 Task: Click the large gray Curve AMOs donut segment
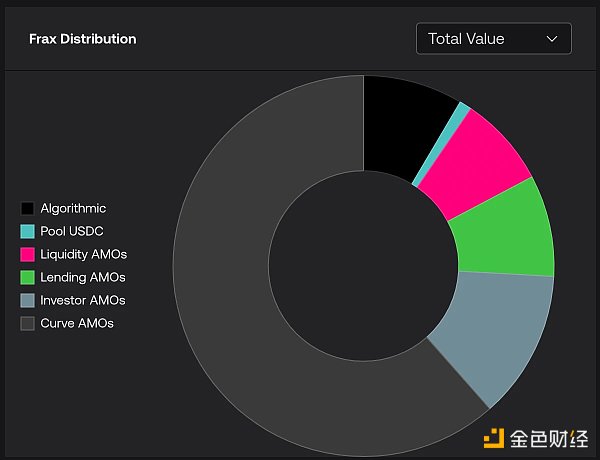coord(250,300)
